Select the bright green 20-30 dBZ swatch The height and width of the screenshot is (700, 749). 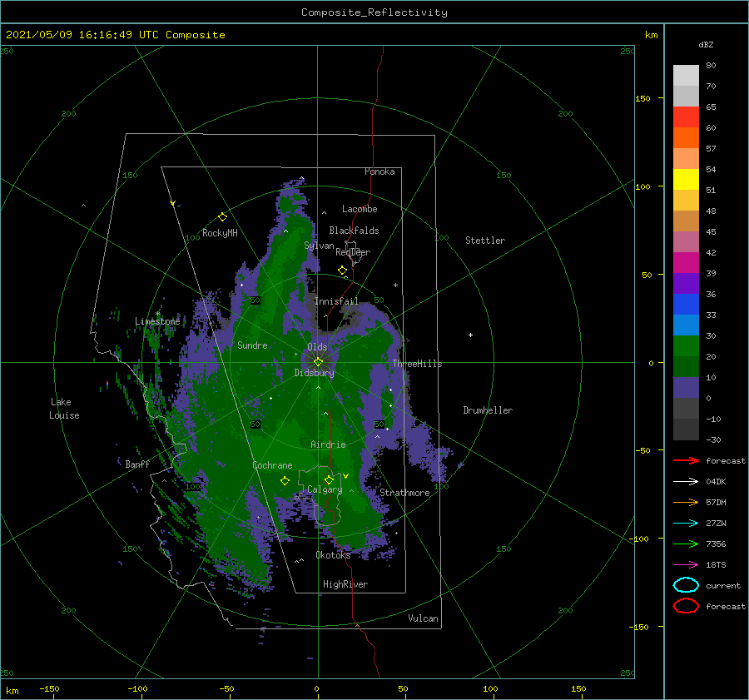click(x=686, y=346)
